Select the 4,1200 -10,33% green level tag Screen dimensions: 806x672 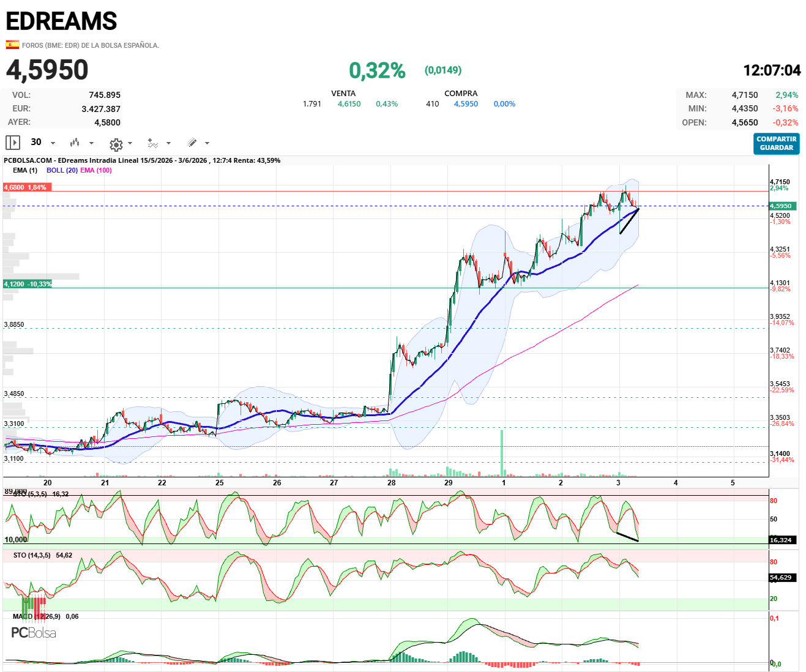28,284
